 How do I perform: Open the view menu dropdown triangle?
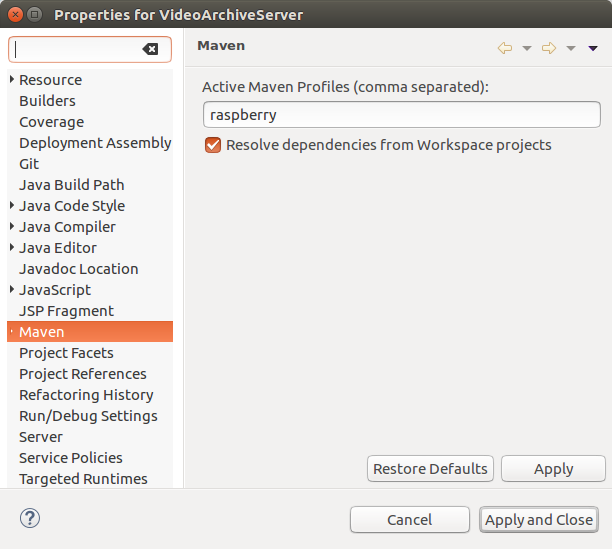(x=593, y=48)
